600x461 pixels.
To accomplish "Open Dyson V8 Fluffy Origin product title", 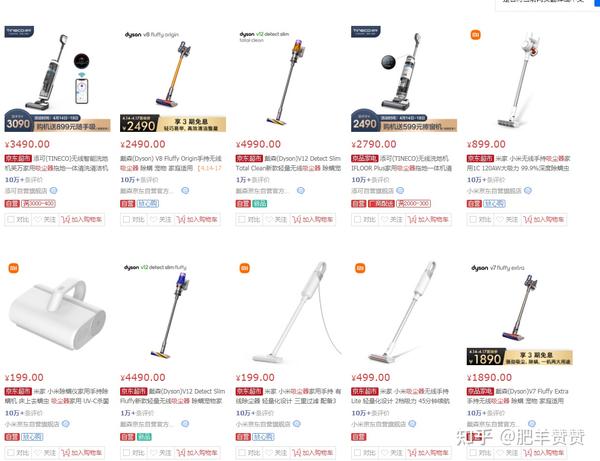I will click(x=171, y=163).
